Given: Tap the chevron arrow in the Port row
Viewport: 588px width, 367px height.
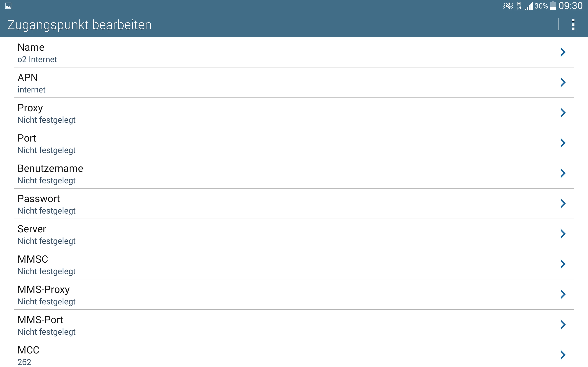Looking at the screenshot, I should coord(563,143).
